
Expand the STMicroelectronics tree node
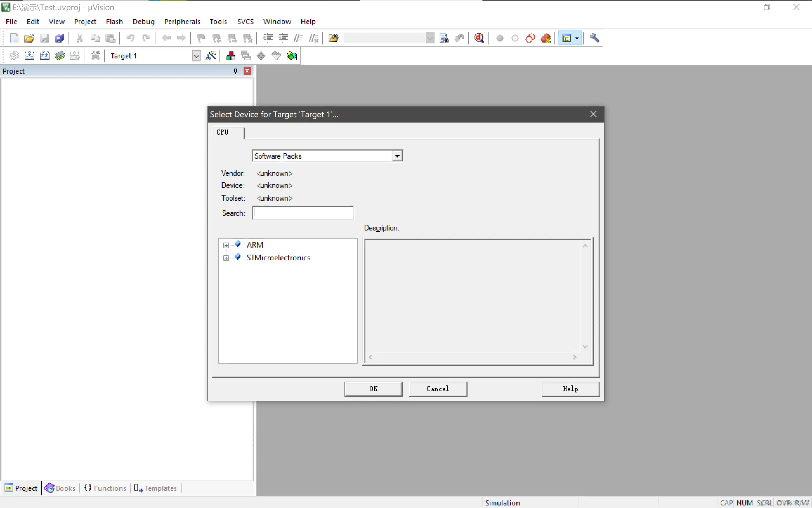(x=226, y=258)
